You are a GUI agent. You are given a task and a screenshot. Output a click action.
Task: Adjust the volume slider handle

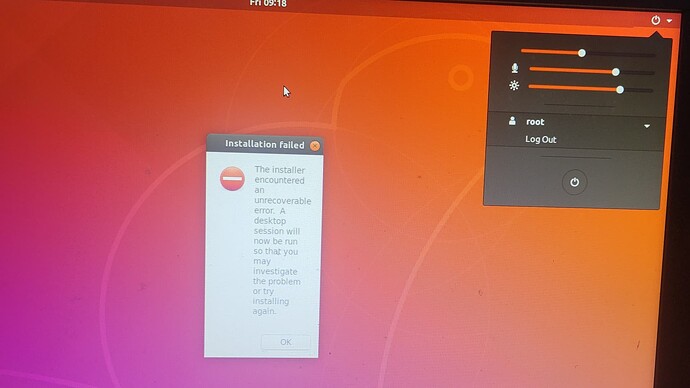pos(582,53)
